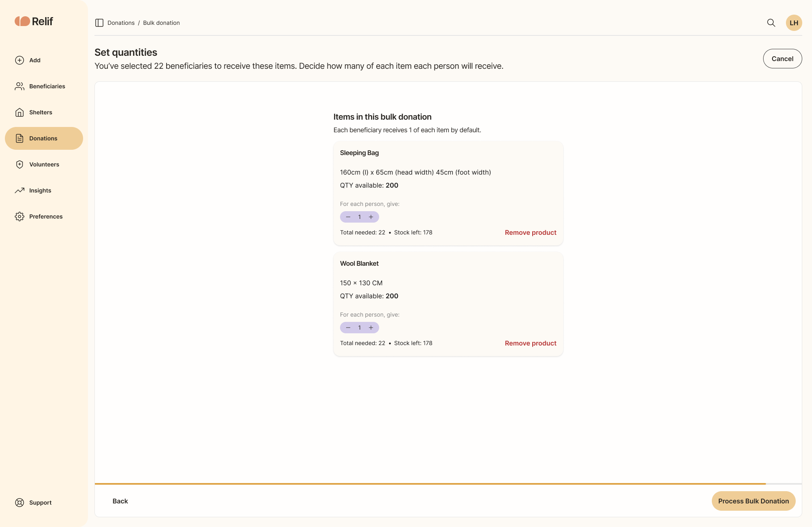The image size is (812, 527).
Task: Open the Beneficiaries menu item
Action: click(44, 86)
